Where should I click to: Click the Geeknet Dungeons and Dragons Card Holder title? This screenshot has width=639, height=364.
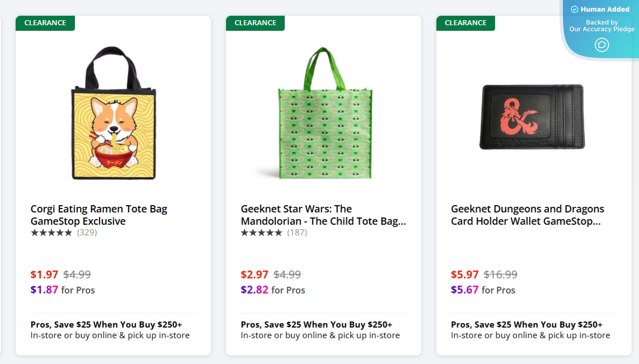point(528,215)
